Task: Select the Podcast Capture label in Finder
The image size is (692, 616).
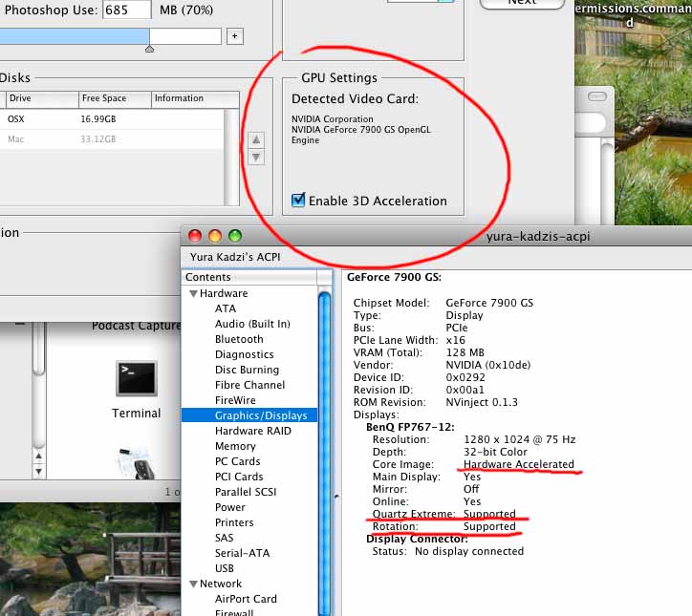Action: (137, 326)
